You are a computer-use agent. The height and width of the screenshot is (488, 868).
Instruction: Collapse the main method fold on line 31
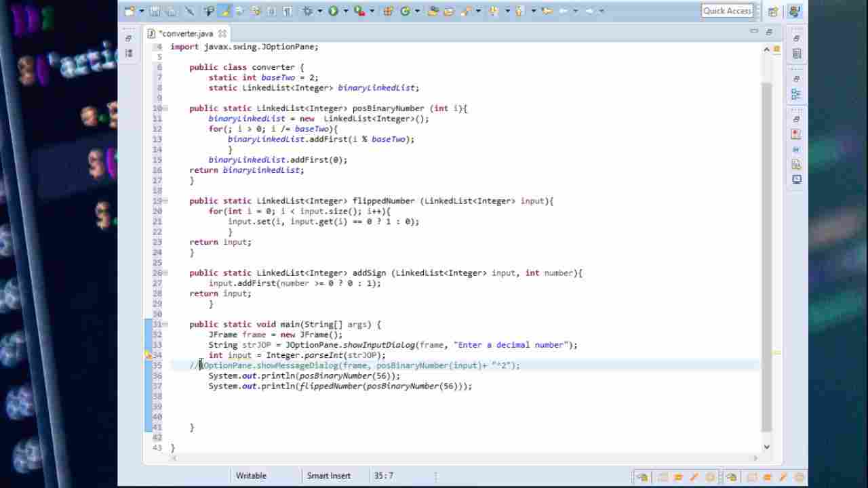pyautogui.click(x=165, y=325)
